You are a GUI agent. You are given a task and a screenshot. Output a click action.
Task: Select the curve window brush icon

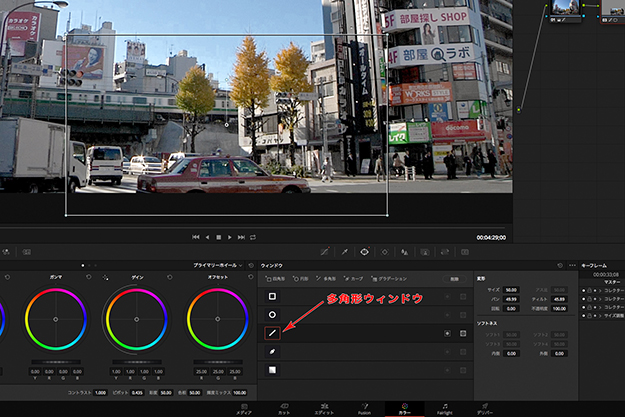click(272, 351)
